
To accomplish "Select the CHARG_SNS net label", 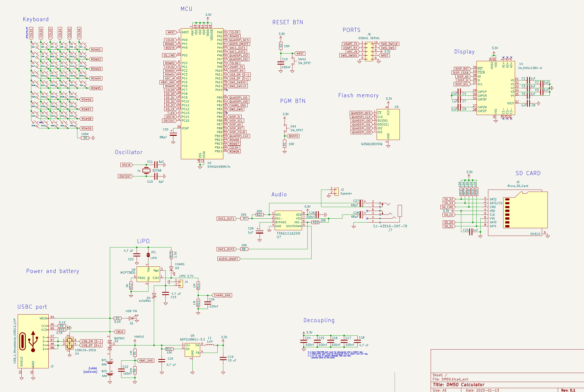I will (222, 295).
